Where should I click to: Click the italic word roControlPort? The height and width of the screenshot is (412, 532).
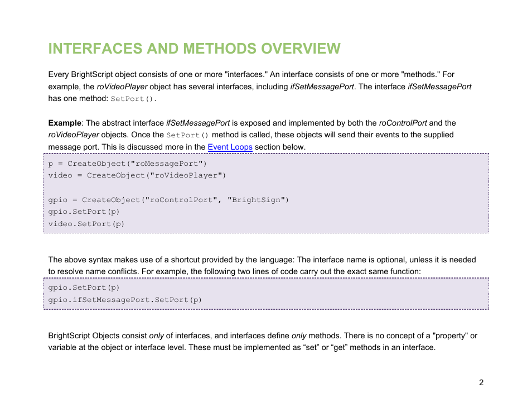[403, 123]
